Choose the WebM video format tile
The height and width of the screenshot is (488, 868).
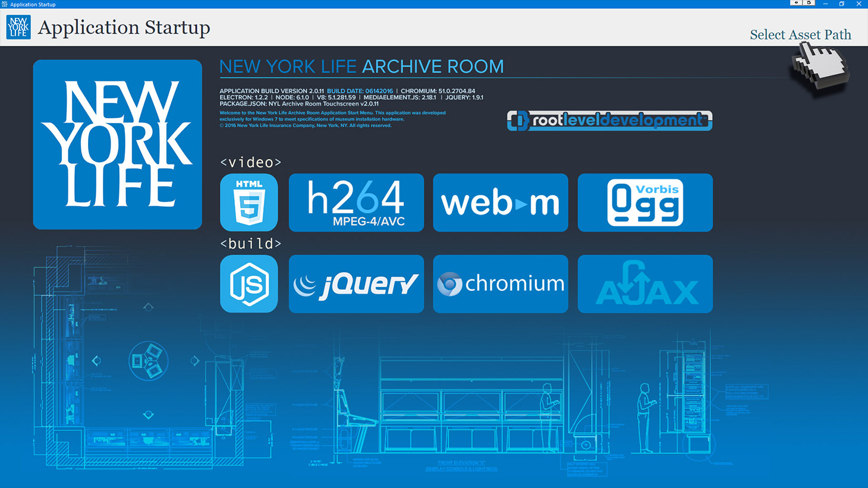coord(500,203)
